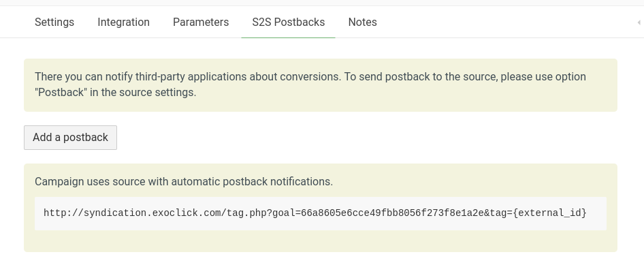Go to the Parameters tab

201,22
